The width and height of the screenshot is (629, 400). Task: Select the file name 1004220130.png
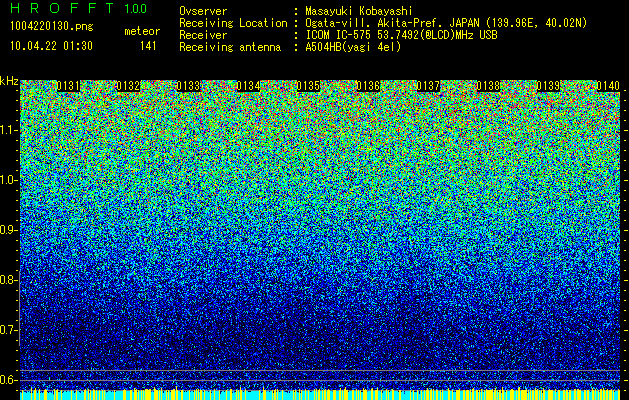coord(52,27)
